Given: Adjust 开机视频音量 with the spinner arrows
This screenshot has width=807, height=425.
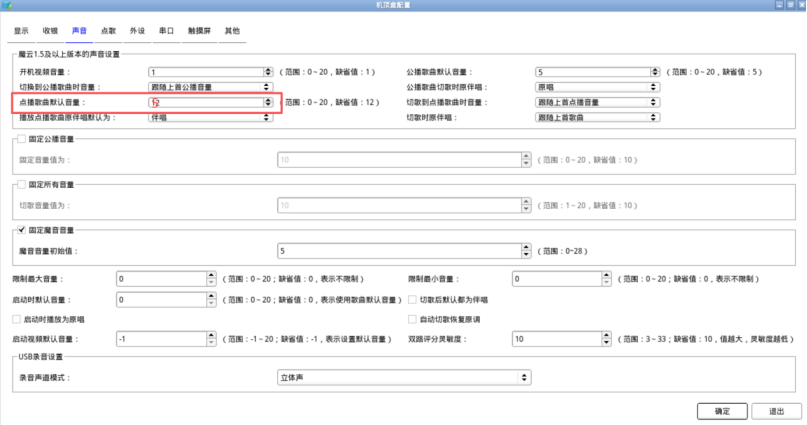Looking at the screenshot, I should pos(268,72).
